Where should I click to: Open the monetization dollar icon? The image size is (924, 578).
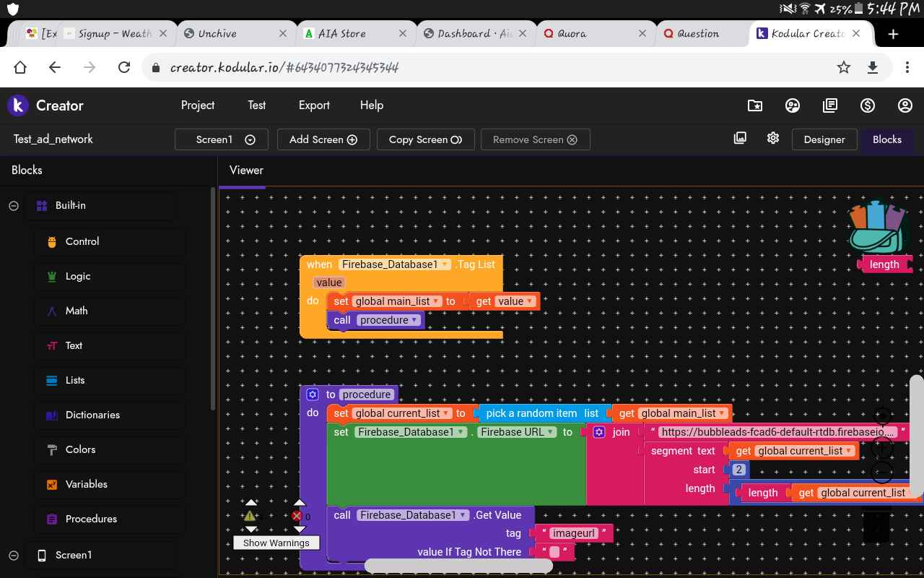[868, 105]
